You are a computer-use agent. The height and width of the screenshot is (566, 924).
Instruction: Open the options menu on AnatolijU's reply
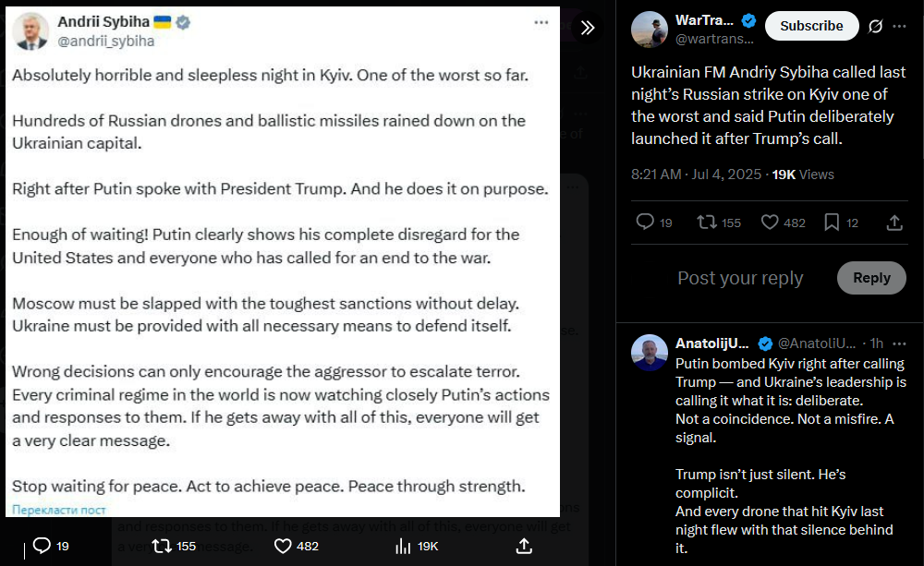pos(899,343)
